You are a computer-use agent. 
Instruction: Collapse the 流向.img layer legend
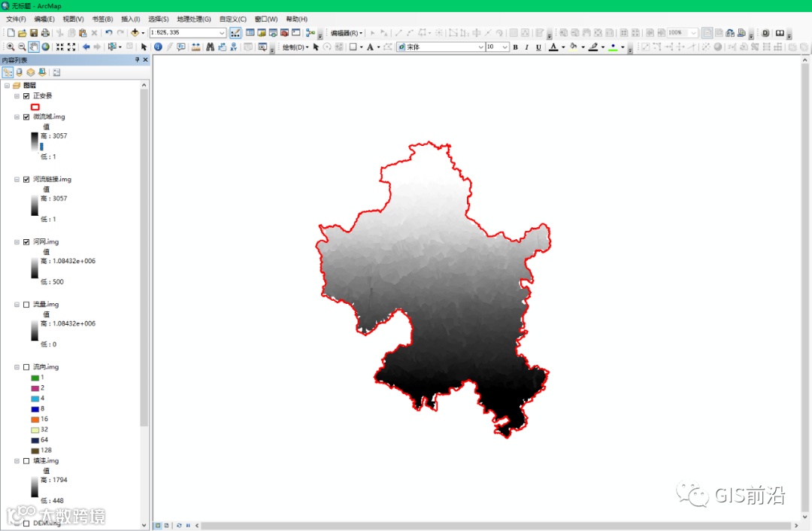(x=17, y=367)
